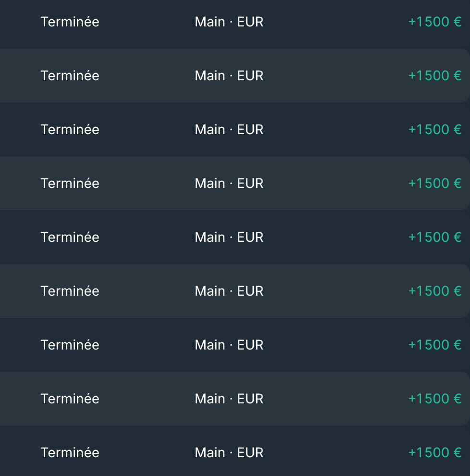Open the second transaction's Terminée status
This screenshot has height=476, width=470.
tap(70, 75)
